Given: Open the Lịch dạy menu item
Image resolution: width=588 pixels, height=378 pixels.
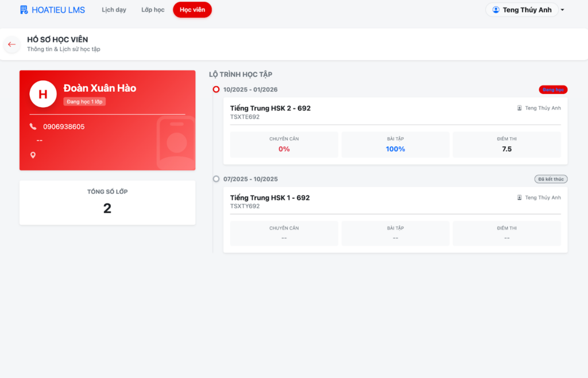Looking at the screenshot, I should click(114, 10).
